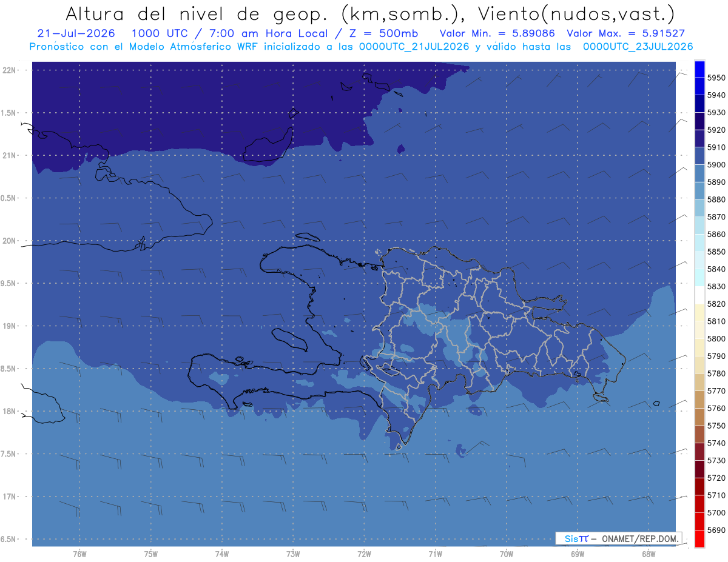
Task: Click the '69W' longitude label
Action: pos(578,554)
